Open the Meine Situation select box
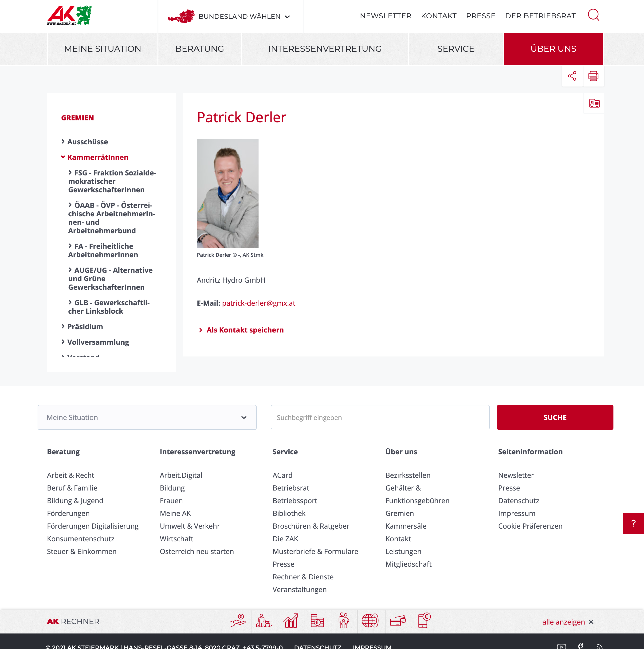Viewport: 644px width, 649px height. coord(147,417)
